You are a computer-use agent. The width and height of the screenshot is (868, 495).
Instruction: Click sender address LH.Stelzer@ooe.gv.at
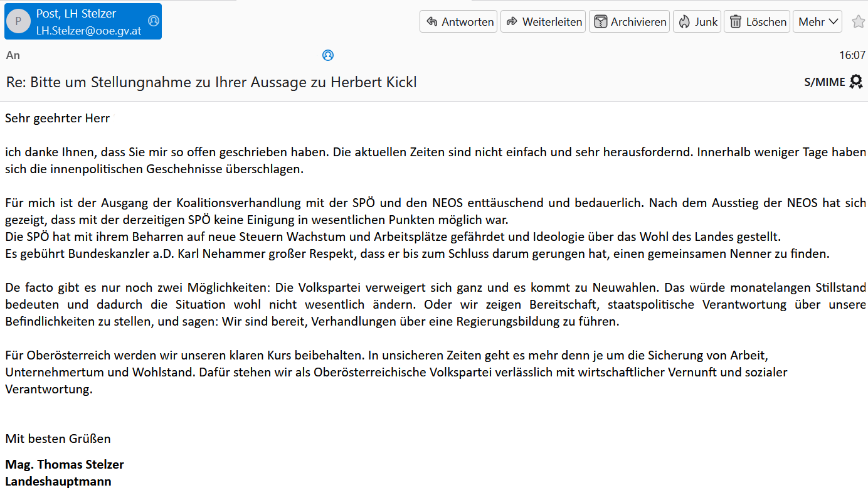(x=88, y=30)
